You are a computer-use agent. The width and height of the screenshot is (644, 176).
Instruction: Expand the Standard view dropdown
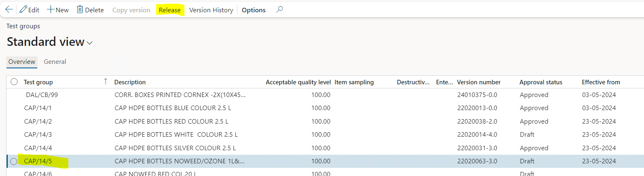(x=90, y=43)
